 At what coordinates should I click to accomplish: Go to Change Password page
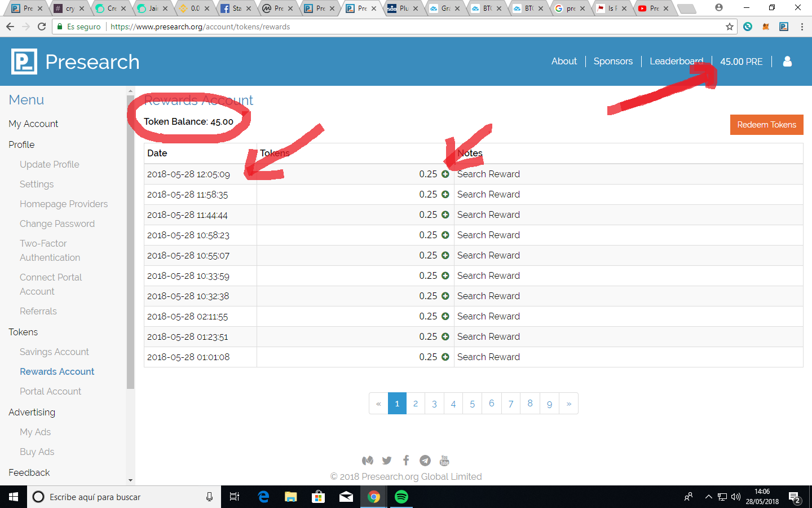[x=57, y=224]
